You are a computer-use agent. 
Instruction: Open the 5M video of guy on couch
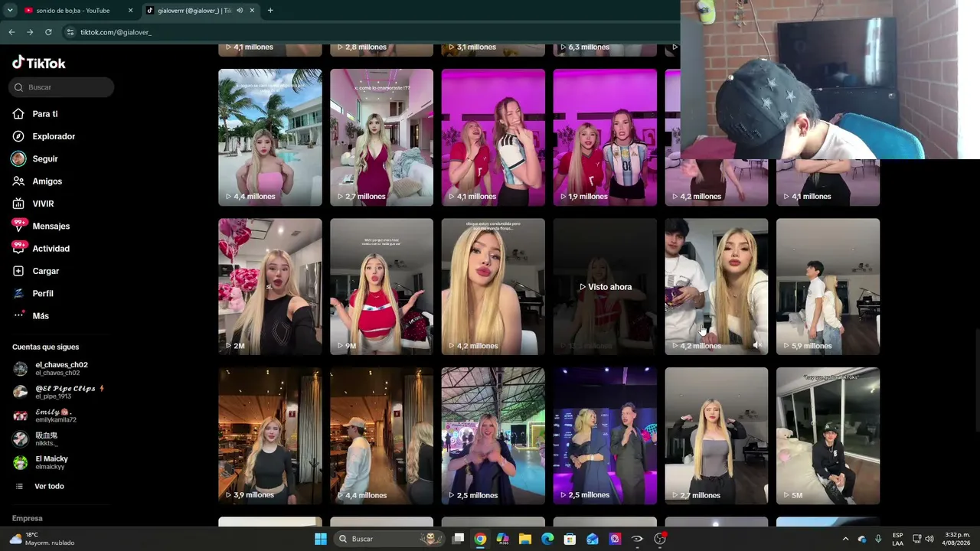click(x=828, y=436)
